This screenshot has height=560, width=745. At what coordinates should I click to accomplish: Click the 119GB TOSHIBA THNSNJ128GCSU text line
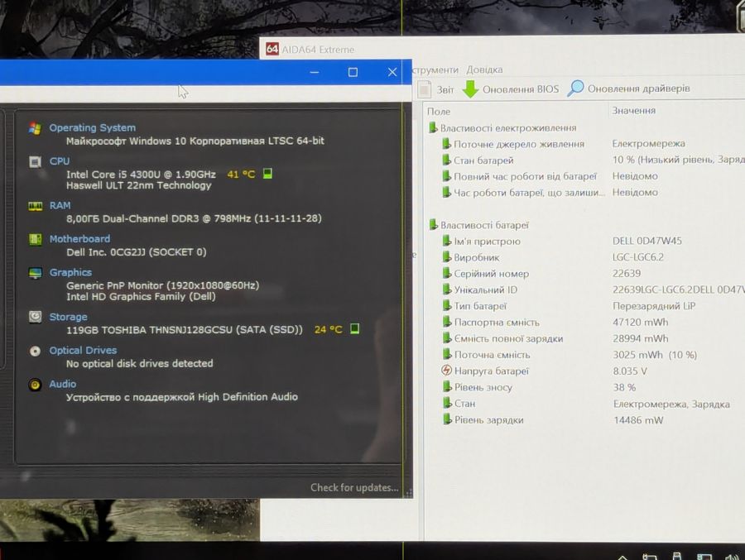pyautogui.click(x=185, y=330)
